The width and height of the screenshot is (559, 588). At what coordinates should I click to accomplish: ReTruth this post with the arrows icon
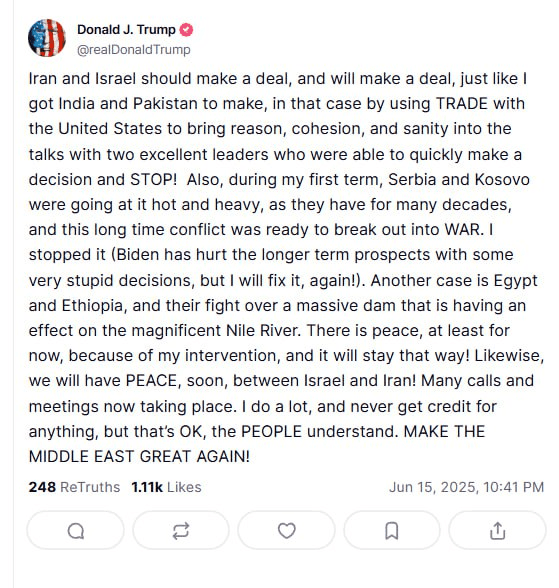181,530
